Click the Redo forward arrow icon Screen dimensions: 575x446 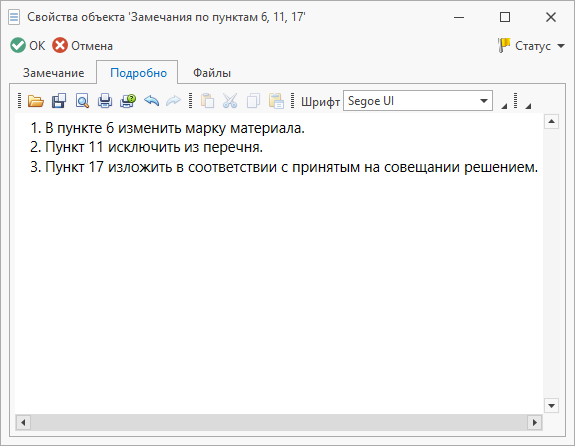pos(173,100)
